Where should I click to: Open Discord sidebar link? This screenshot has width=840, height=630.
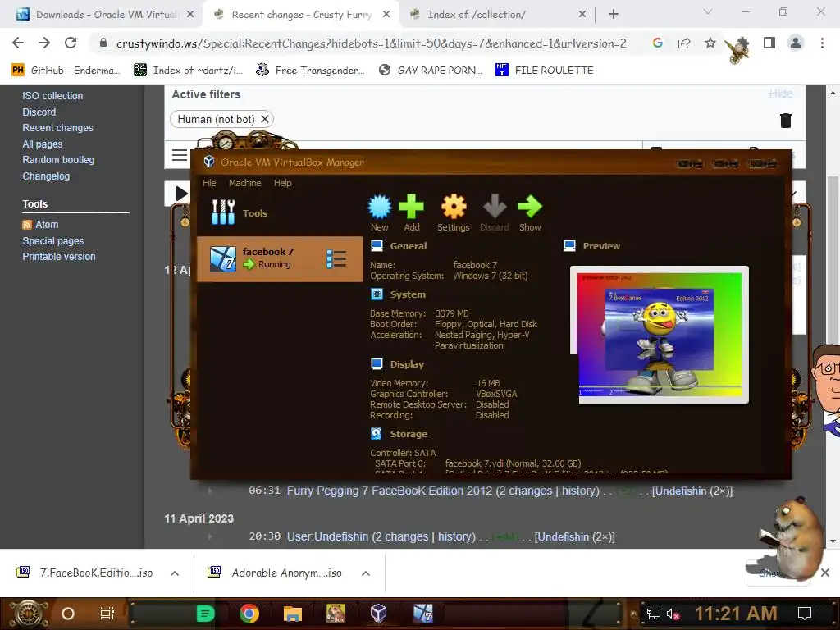click(39, 112)
